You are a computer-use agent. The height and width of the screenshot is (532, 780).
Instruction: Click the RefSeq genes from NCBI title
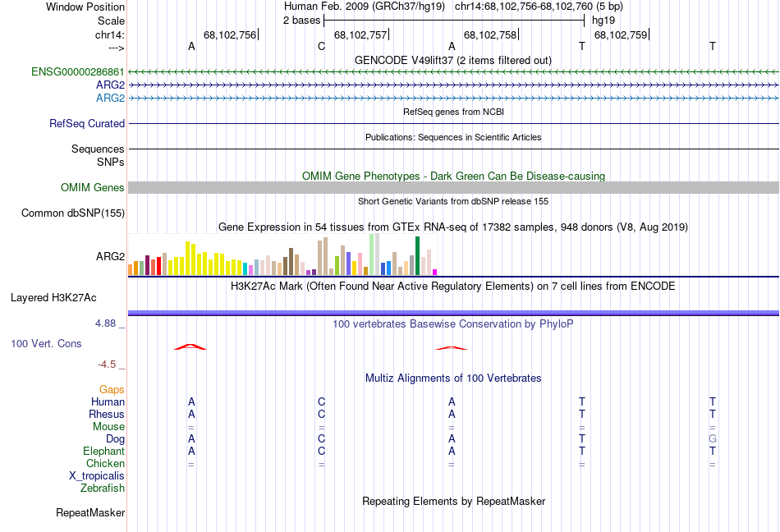453,112
